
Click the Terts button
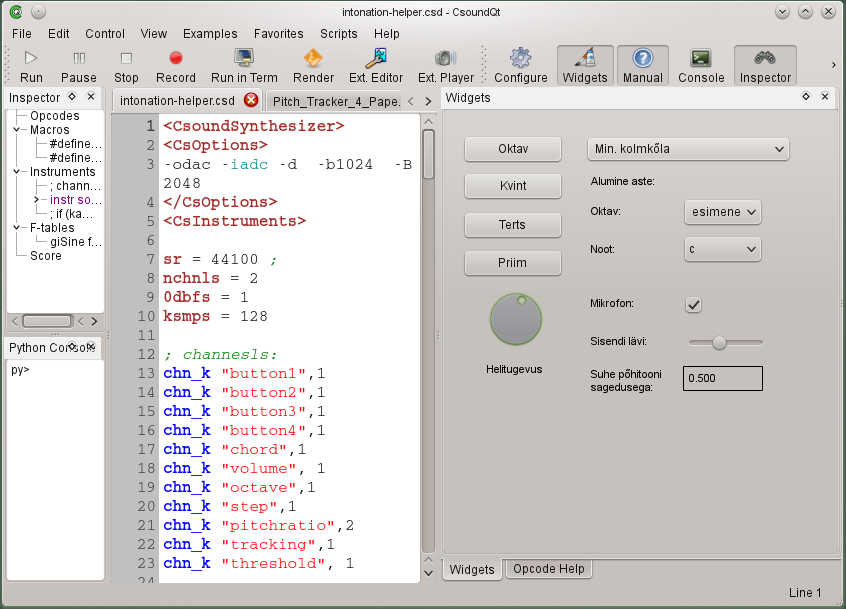click(513, 225)
